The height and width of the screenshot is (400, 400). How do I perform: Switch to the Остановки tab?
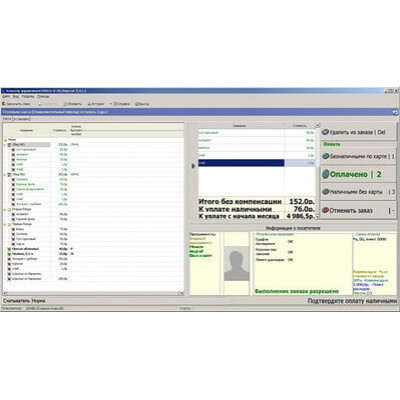click(21, 119)
